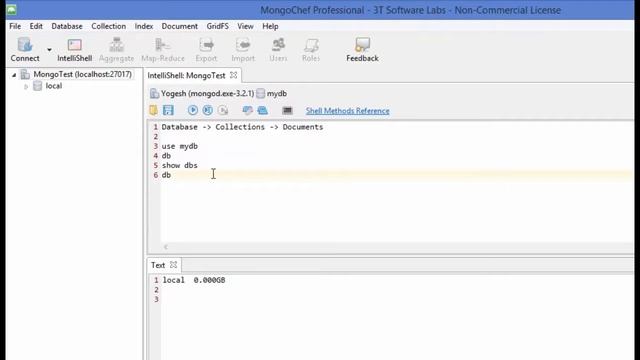640x360 pixels.
Task: Click second of the two blue stacked-panel icons
Action: coord(262,110)
